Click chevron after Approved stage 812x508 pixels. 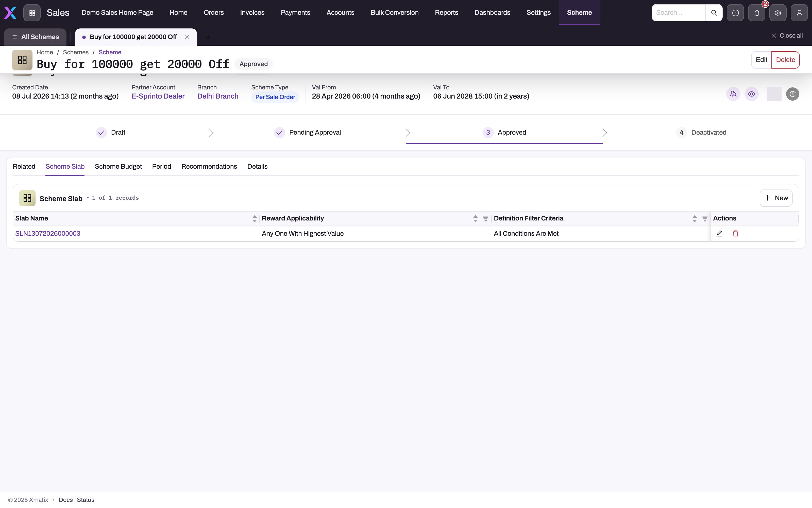click(x=605, y=133)
